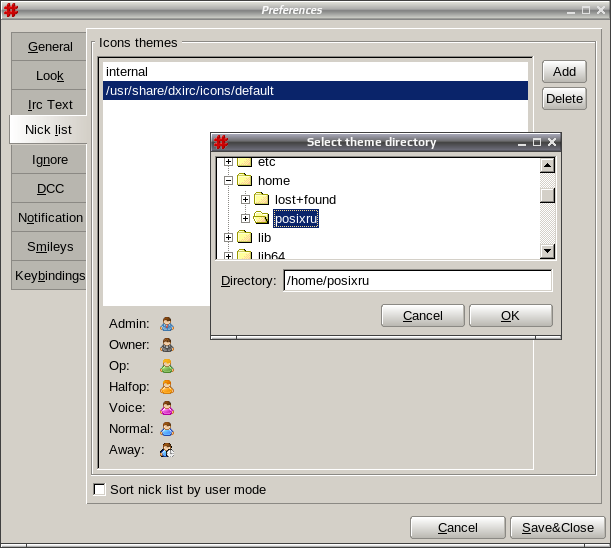Screen dimensions: 611x548
Task: Click the lib folder icon
Action: tap(245, 237)
